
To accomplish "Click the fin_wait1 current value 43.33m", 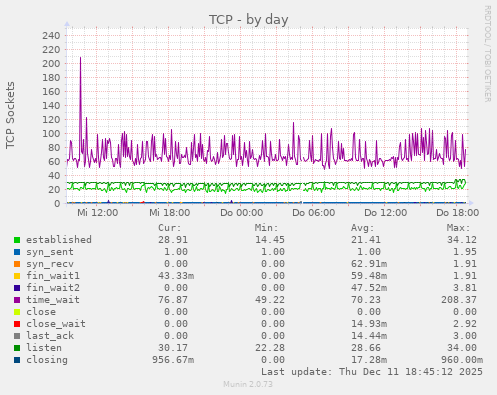I will pos(176,276).
